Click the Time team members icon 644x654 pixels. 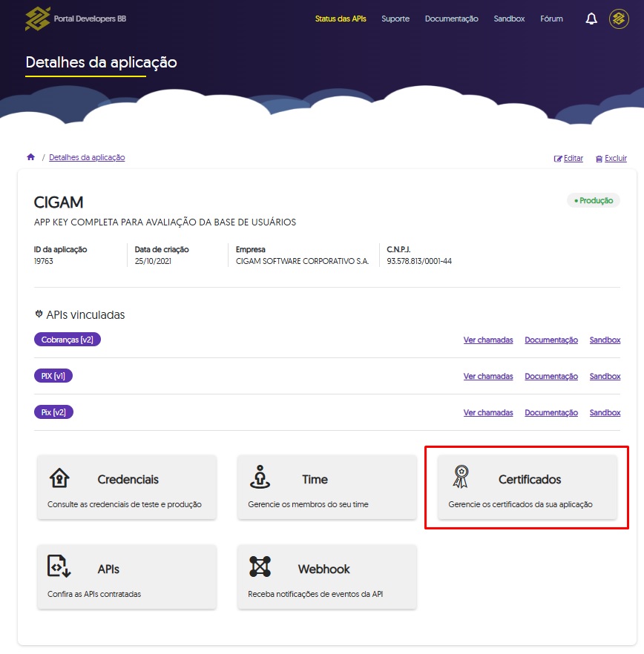(x=260, y=479)
